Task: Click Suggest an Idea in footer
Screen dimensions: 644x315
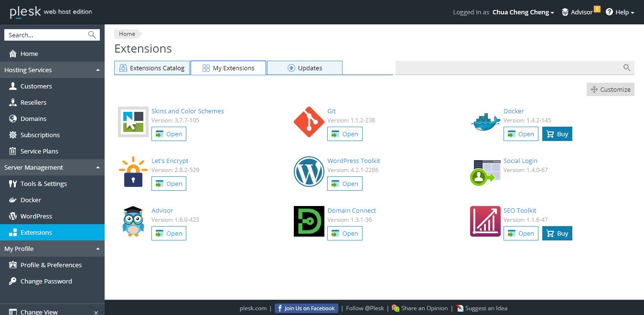Action: [482, 308]
